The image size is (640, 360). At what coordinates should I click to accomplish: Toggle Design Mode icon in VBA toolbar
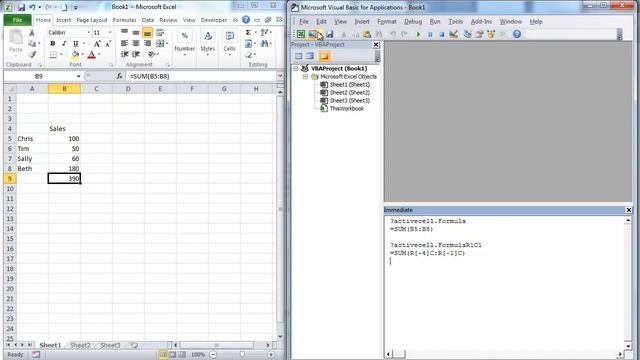coord(453,34)
